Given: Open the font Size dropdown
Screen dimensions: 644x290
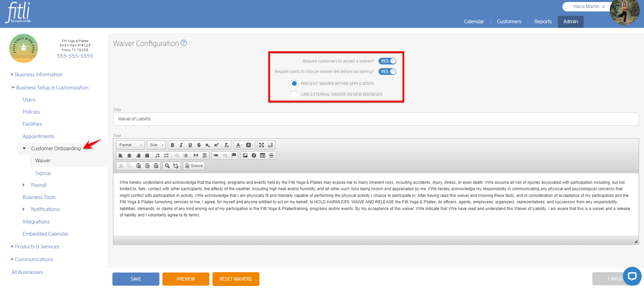Looking at the screenshot, I should point(156,145).
